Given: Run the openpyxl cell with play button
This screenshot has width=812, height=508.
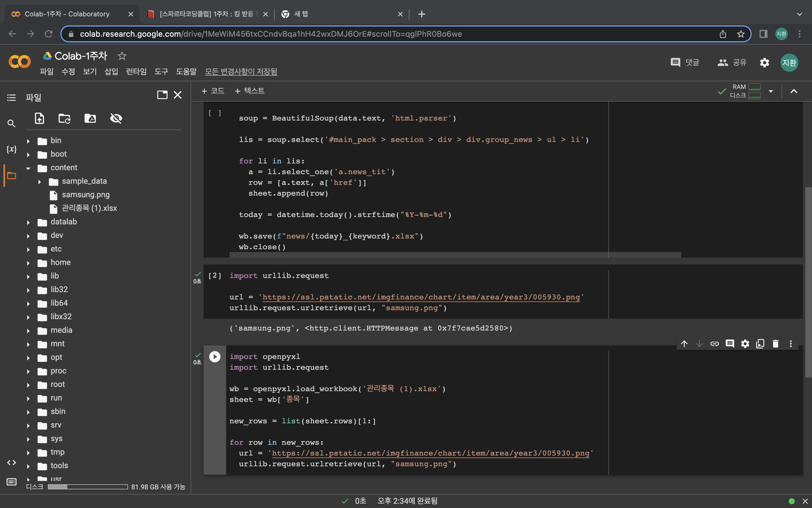Looking at the screenshot, I should (215, 356).
